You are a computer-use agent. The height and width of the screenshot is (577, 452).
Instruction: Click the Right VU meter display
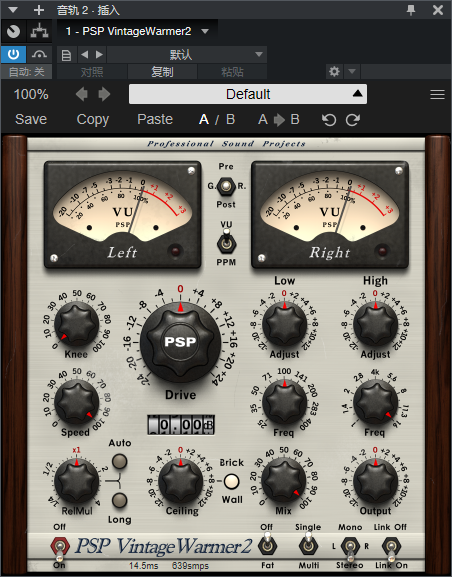[330, 215]
